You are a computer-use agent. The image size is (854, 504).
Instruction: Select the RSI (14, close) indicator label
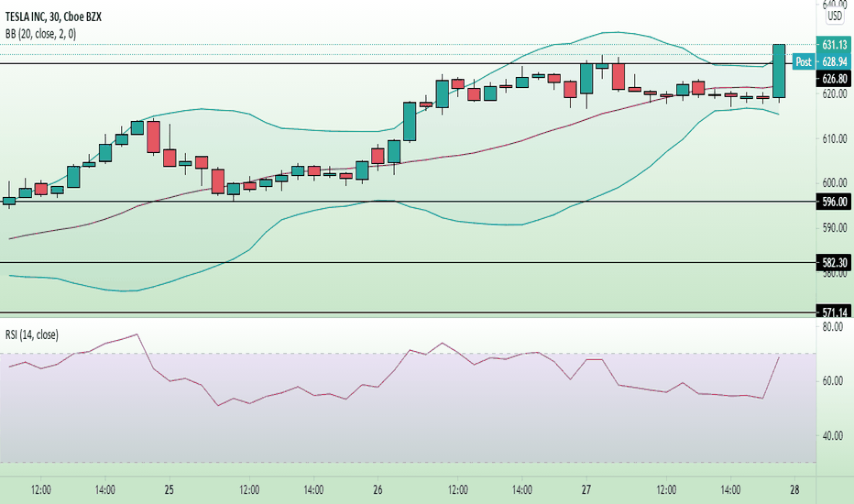coord(32,334)
